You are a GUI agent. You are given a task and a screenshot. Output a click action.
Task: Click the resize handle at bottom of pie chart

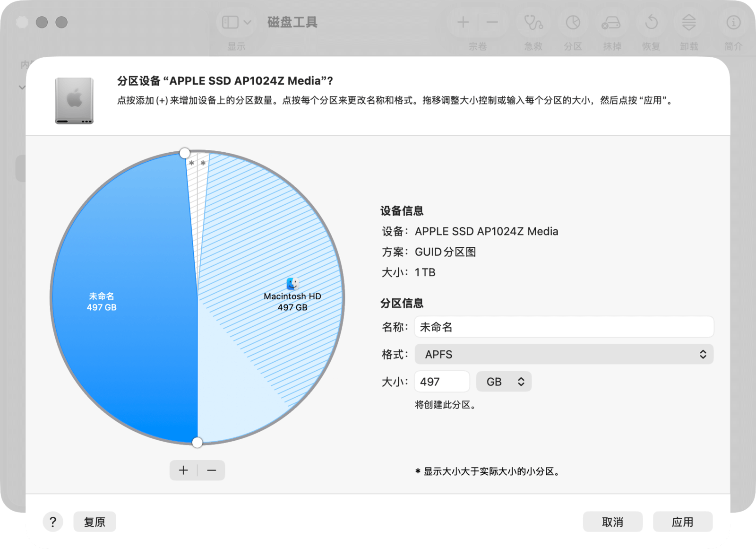(x=198, y=442)
